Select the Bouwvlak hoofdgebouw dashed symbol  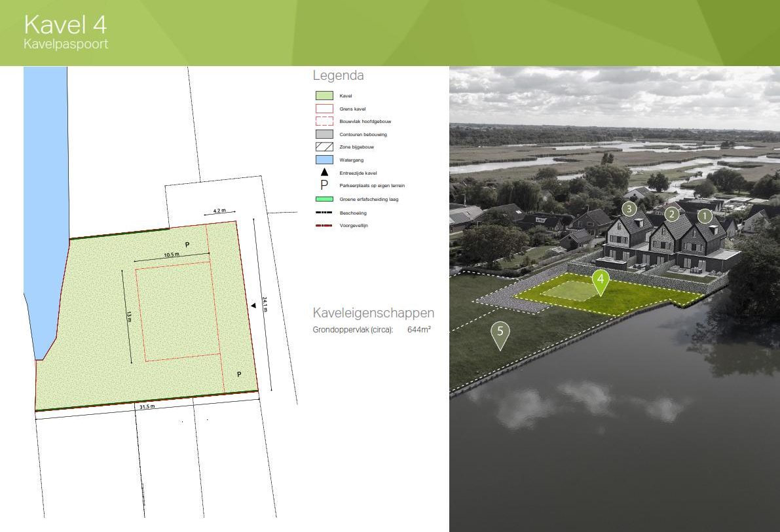324,121
